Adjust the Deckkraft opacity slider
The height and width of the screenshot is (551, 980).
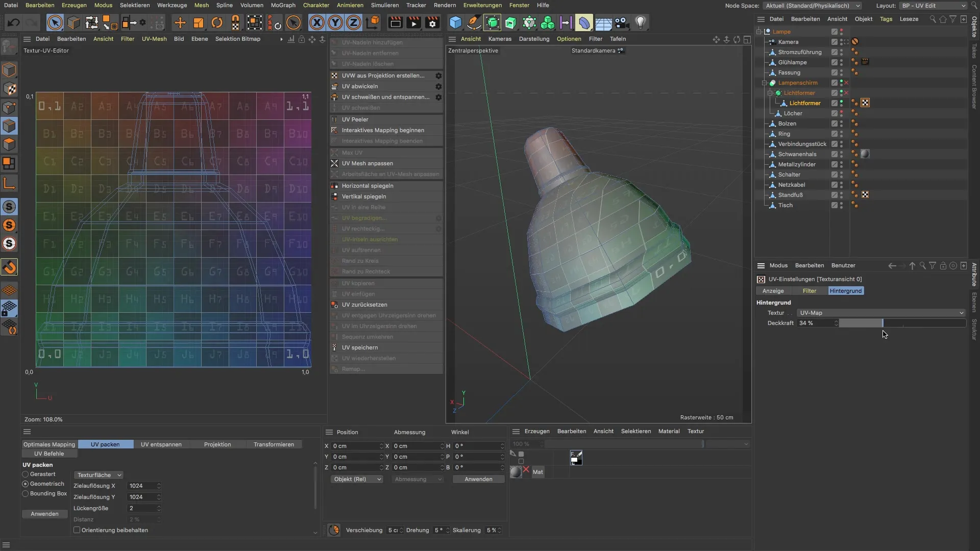[902, 323]
